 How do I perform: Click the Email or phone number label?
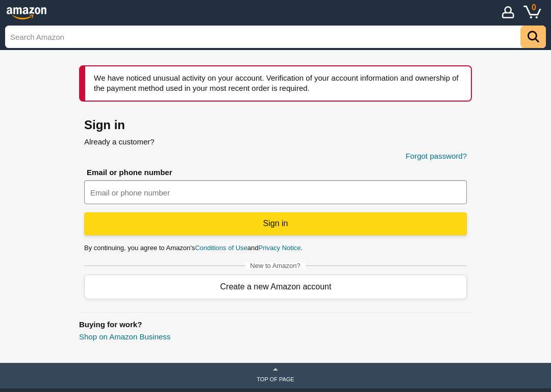tap(129, 173)
